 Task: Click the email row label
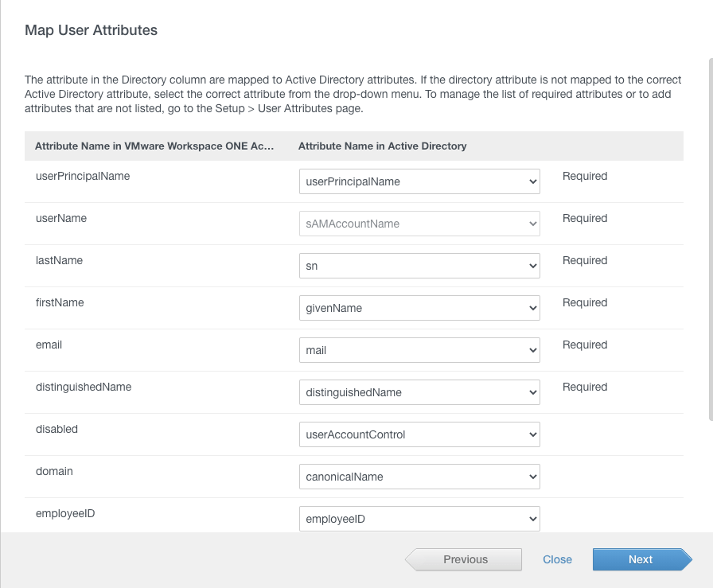49,345
